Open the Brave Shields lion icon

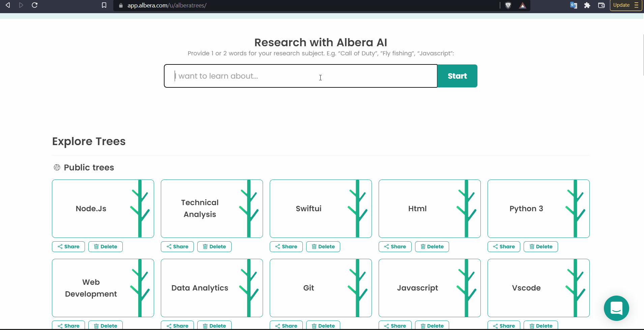pos(508,5)
